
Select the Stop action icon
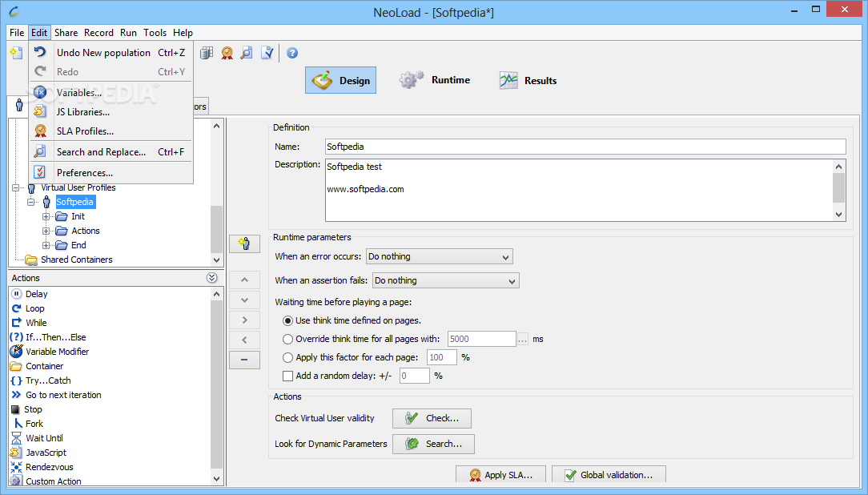click(15, 409)
